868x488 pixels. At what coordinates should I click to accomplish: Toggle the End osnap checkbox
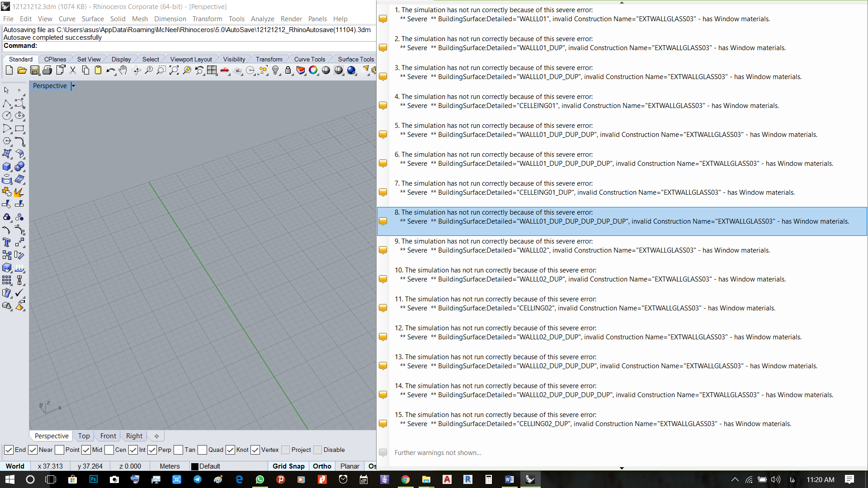9,450
